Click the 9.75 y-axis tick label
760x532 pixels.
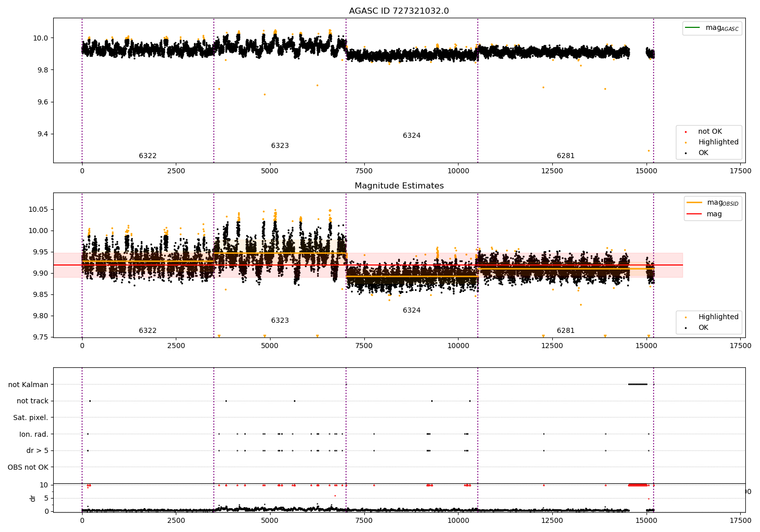[42, 337]
